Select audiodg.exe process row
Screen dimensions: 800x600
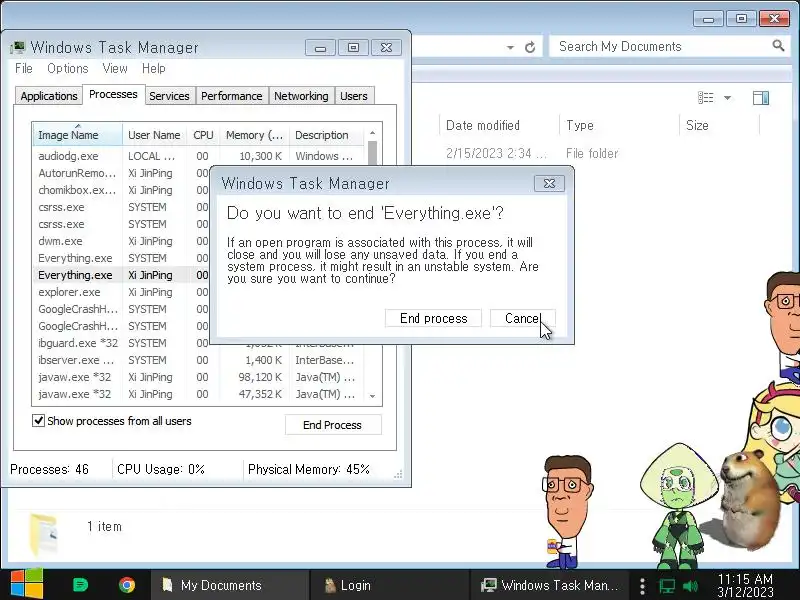[x=199, y=156]
